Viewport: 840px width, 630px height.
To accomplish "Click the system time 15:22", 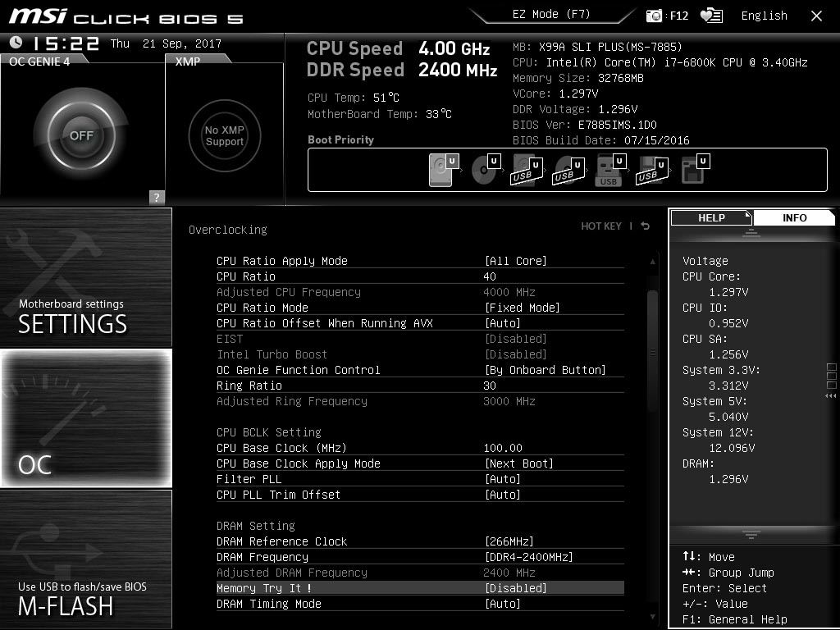I will (x=66, y=43).
